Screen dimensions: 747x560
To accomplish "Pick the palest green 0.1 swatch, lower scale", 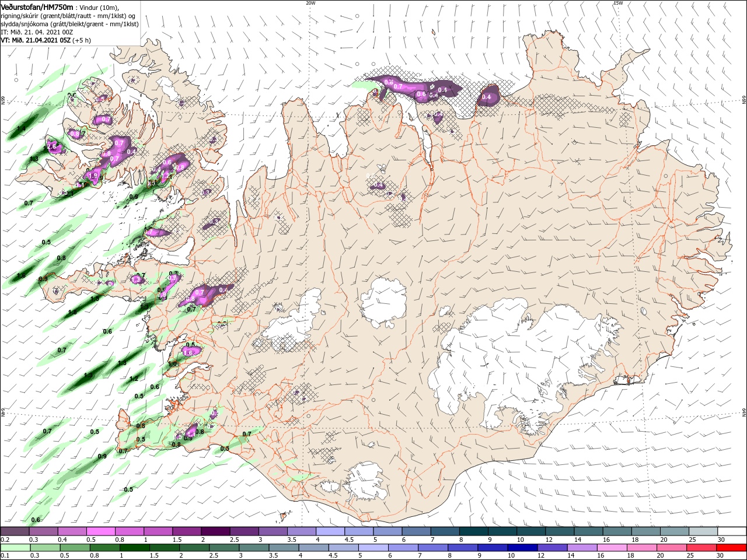I will click(x=15, y=548).
